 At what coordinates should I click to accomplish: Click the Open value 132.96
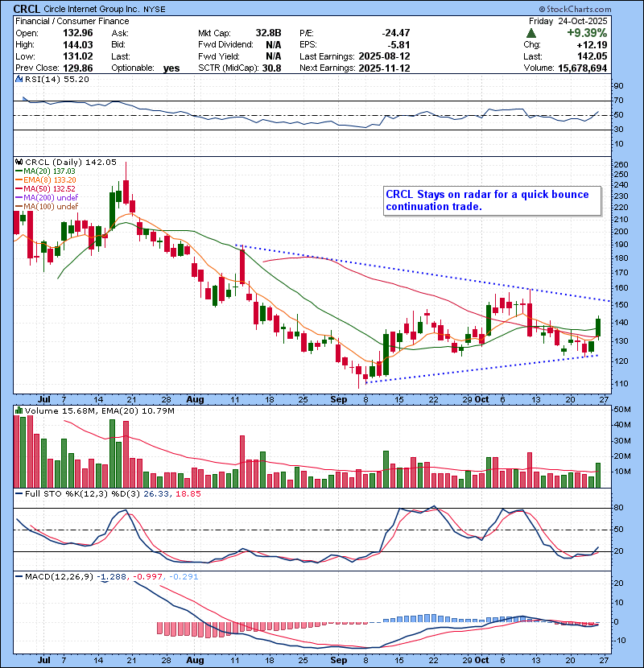[x=77, y=33]
